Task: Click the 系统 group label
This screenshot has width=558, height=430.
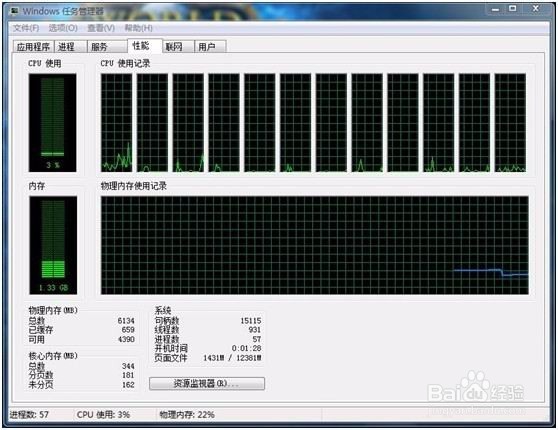Action: [x=163, y=310]
